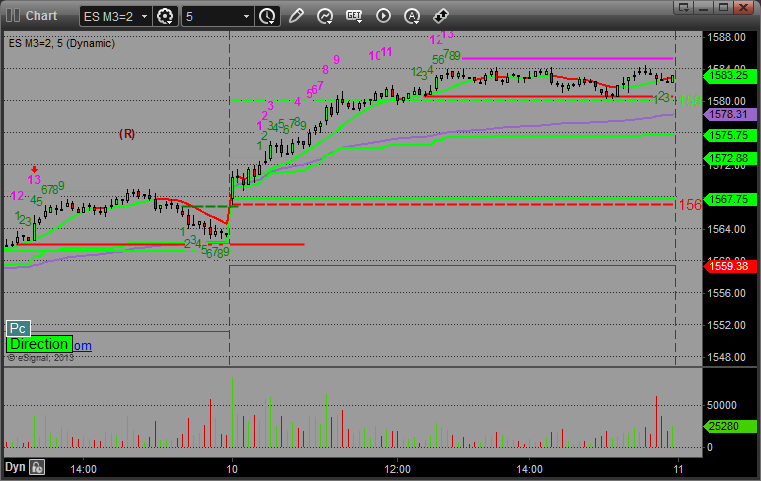
Task: Select the pencil drawing tool
Action: (x=296, y=16)
